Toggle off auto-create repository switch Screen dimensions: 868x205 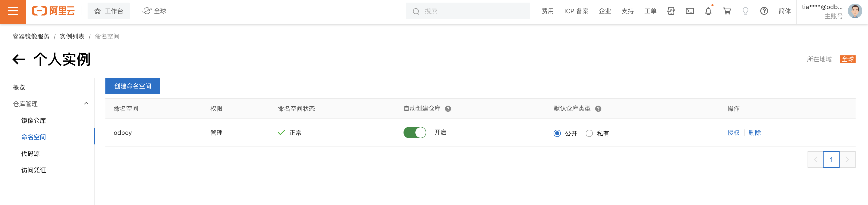(x=414, y=132)
